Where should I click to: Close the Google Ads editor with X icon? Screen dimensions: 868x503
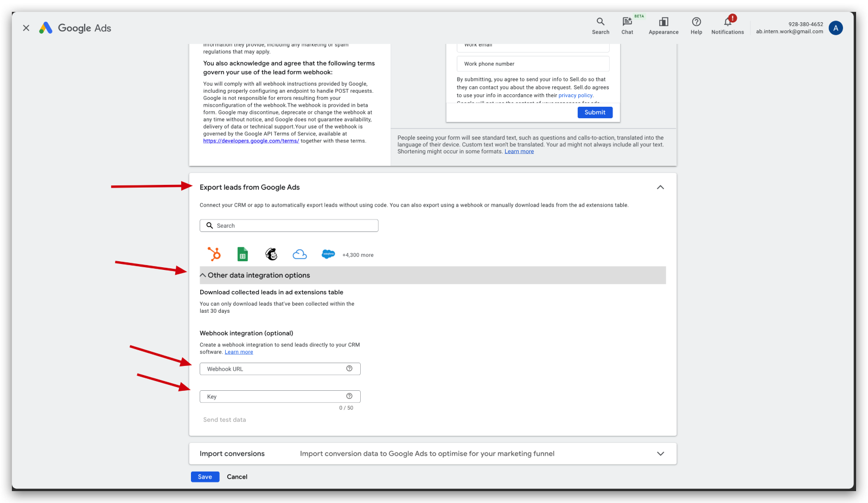(x=26, y=28)
